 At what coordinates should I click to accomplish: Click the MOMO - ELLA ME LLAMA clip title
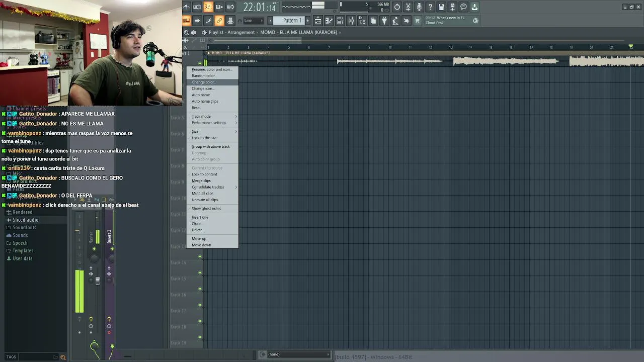click(240, 53)
